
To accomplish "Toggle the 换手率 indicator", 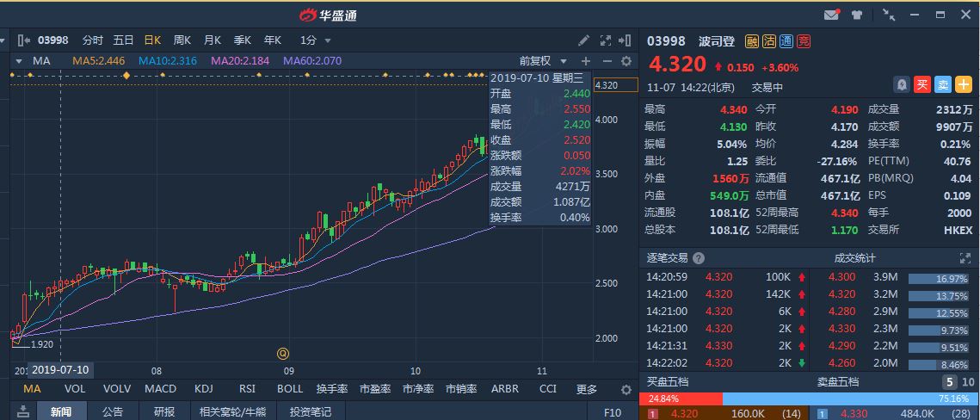I will pyautogui.click(x=332, y=389).
